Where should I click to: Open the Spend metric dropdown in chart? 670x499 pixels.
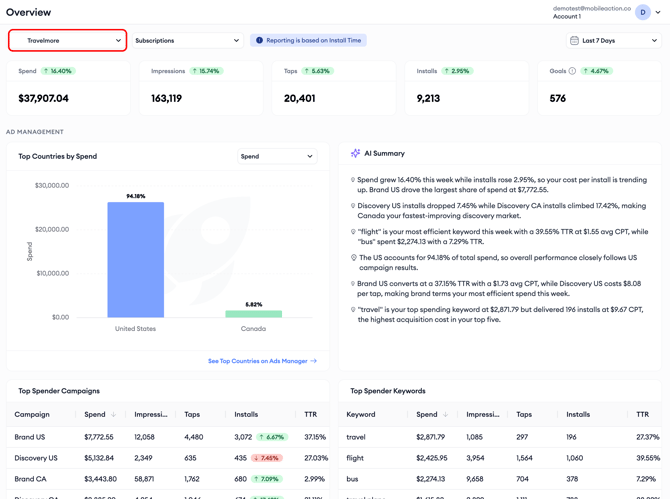coord(277,156)
